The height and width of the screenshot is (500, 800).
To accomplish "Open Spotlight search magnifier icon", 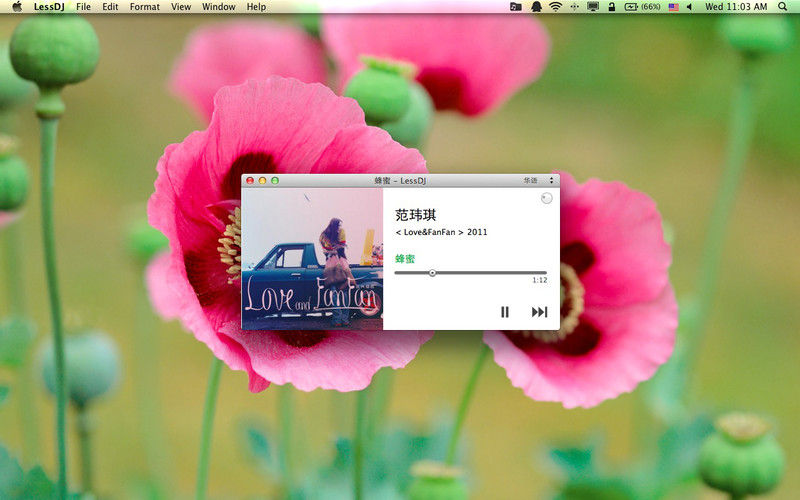I will [x=783, y=7].
